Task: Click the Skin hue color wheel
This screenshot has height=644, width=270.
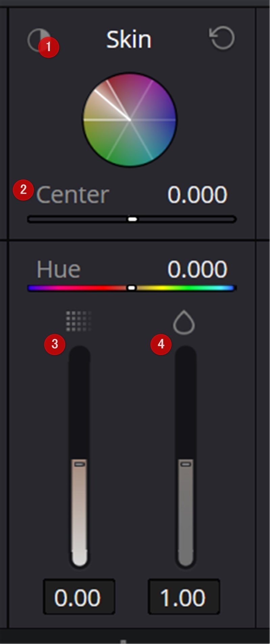Action: [x=130, y=120]
